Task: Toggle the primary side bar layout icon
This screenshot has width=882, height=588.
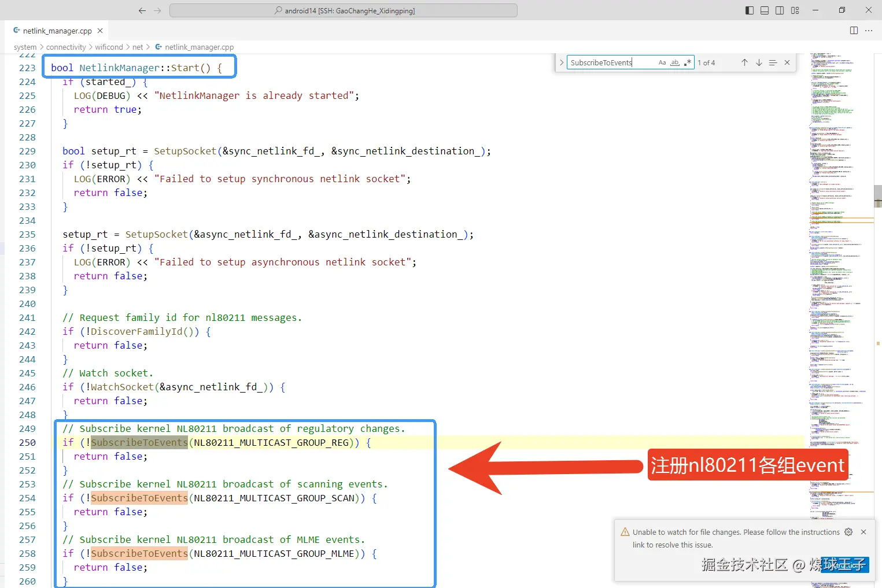Action: pyautogui.click(x=750, y=10)
